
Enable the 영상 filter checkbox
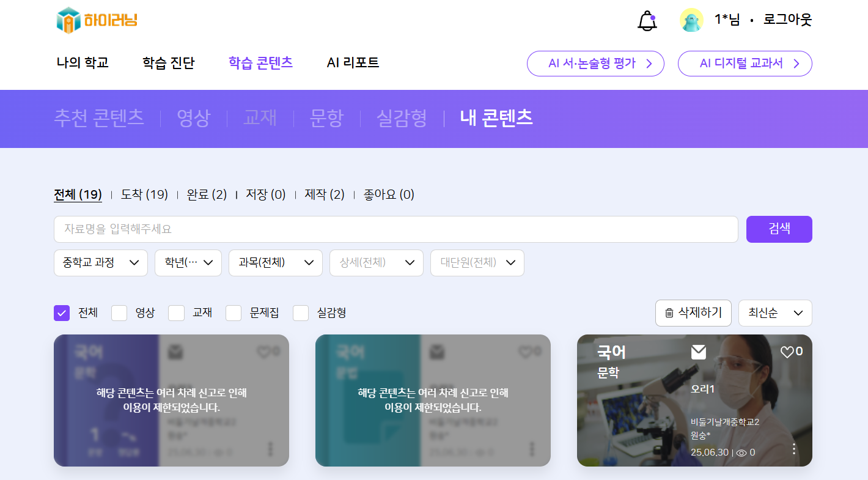[x=119, y=313]
